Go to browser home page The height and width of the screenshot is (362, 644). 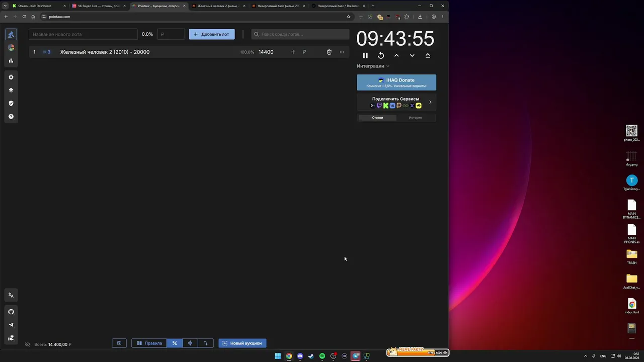click(33, 17)
